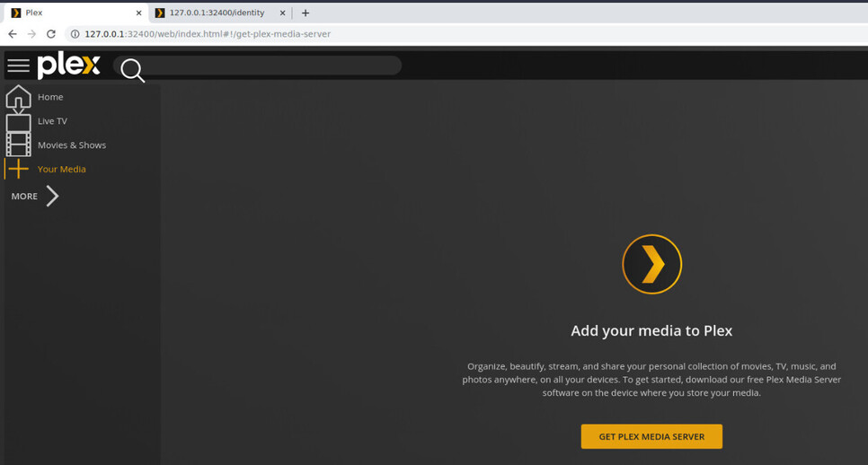The image size is (868, 465).
Task: Click the 'Organize, beautify, stream' description text
Action: [x=651, y=380]
